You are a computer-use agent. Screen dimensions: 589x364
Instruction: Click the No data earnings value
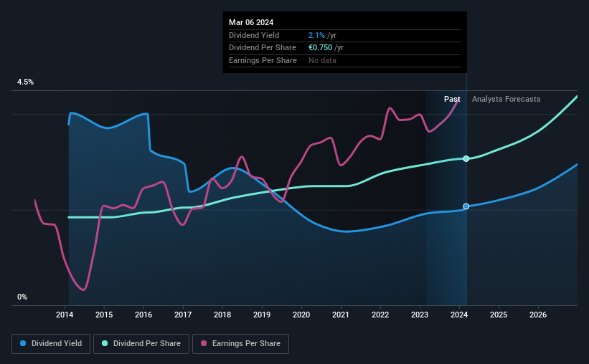[x=322, y=60]
